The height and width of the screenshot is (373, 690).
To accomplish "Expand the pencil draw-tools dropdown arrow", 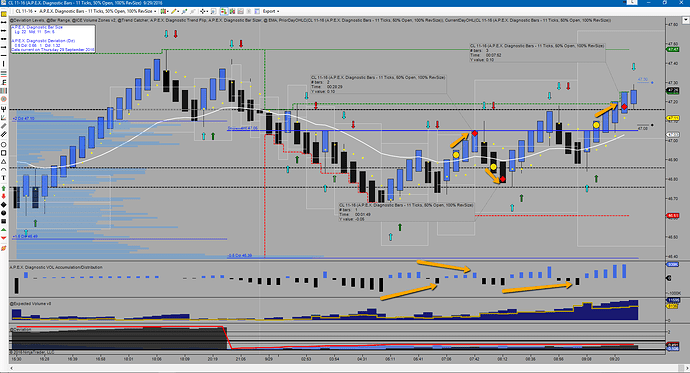I will point(179,11).
